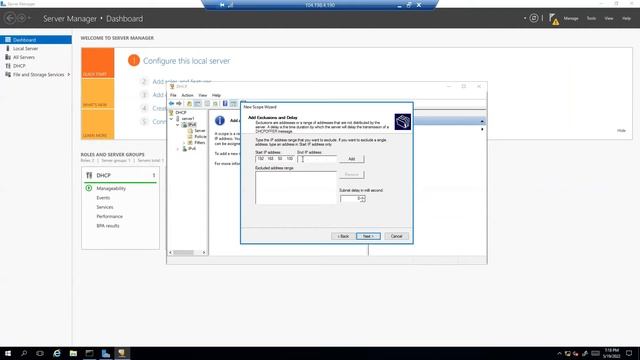Open the Windows Start menu

[x=8, y=353]
